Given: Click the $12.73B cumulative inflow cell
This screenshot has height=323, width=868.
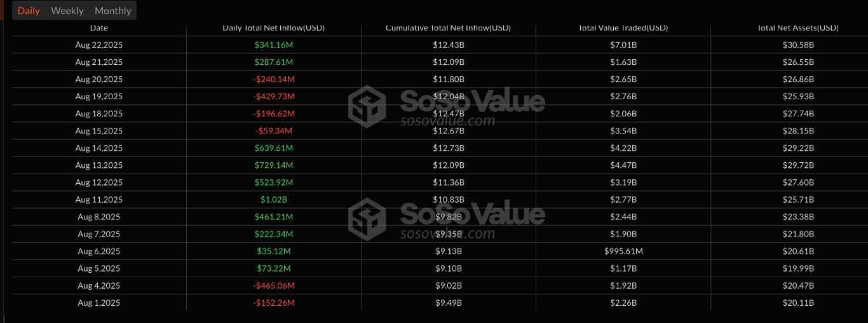Looking at the screenshot, I should click(448, 148).
